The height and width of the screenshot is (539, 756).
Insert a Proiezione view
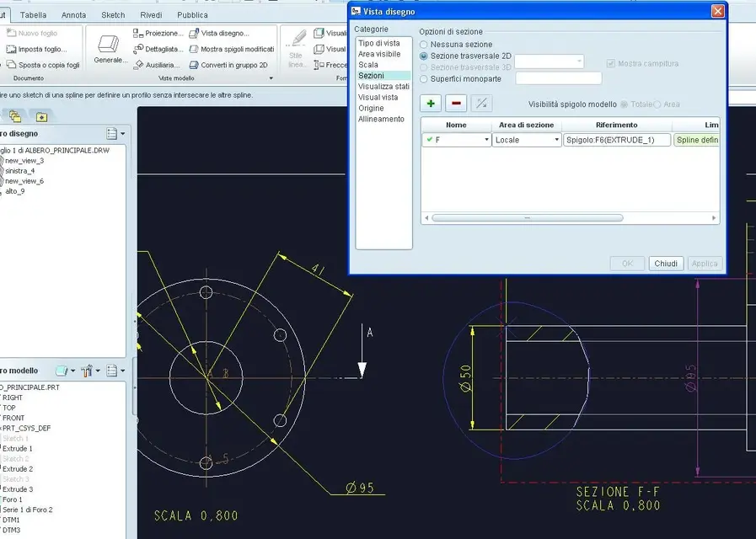[x=158, y=33]
